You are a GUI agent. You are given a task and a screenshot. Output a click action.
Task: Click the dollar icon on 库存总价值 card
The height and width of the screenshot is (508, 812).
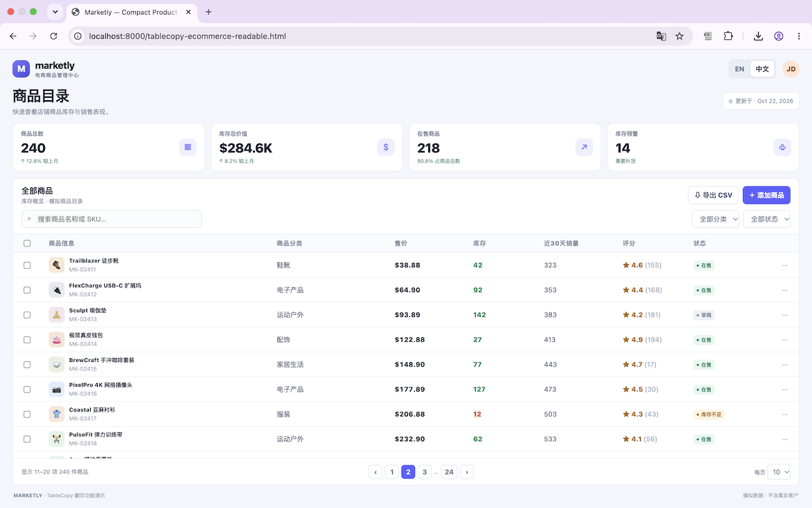tap(386, 147)
